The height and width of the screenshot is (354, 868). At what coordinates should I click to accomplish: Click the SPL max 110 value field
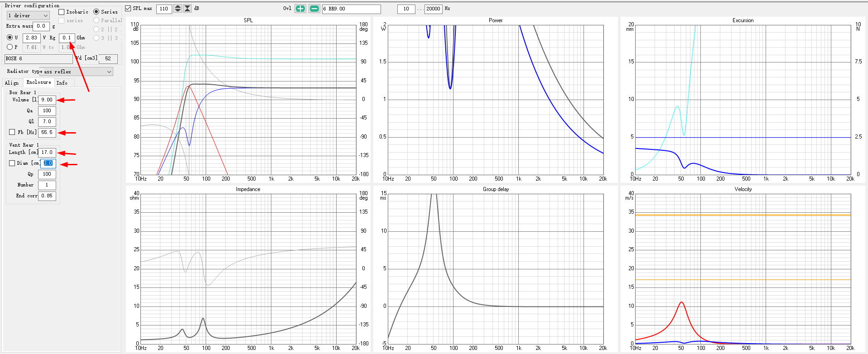click(164, 9)
